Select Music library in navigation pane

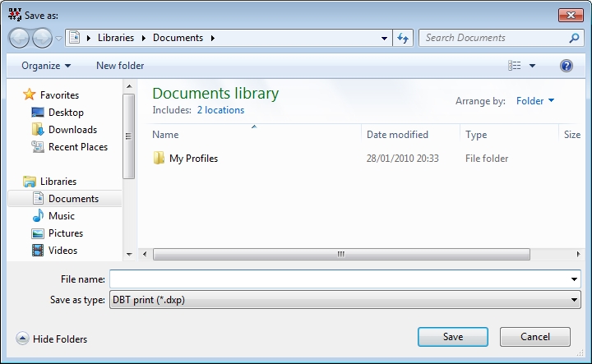[x=62, y=216]
